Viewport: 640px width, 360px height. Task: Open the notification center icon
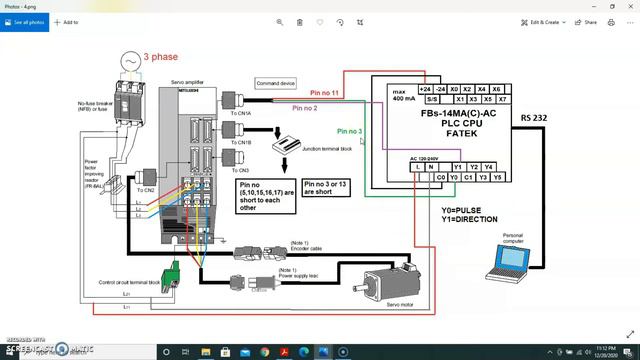[x=628, y=352]
